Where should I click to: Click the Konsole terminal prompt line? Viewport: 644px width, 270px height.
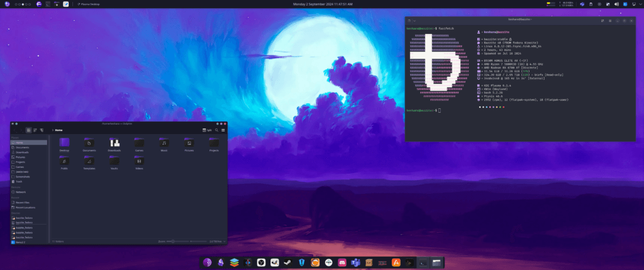pyautogui.click(x=424, y=111)
